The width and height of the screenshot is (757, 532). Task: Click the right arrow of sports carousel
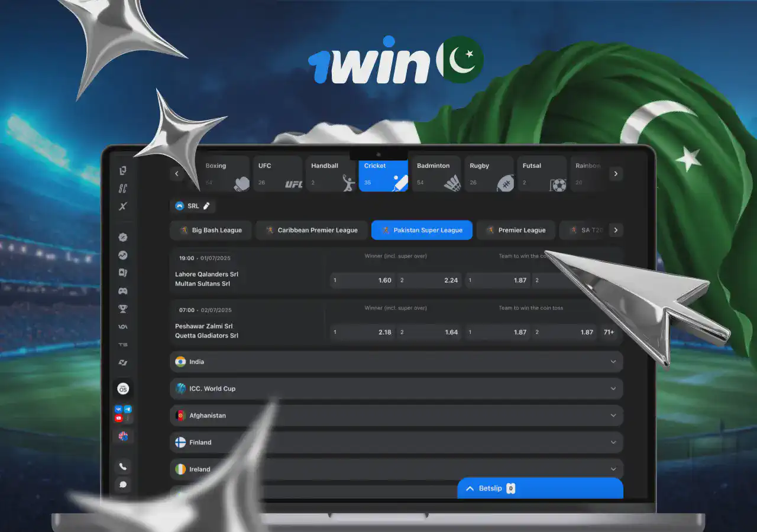616,174
